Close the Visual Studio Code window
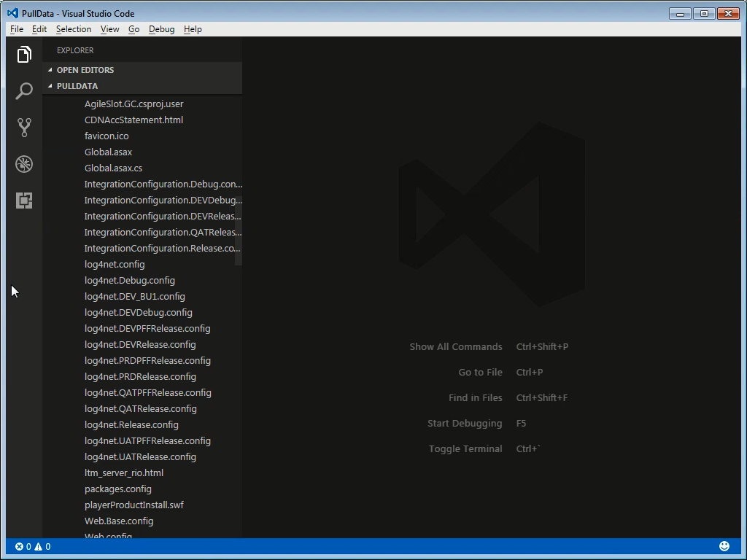This screenshot has width=747, height=560. click(x=729, y=14)
